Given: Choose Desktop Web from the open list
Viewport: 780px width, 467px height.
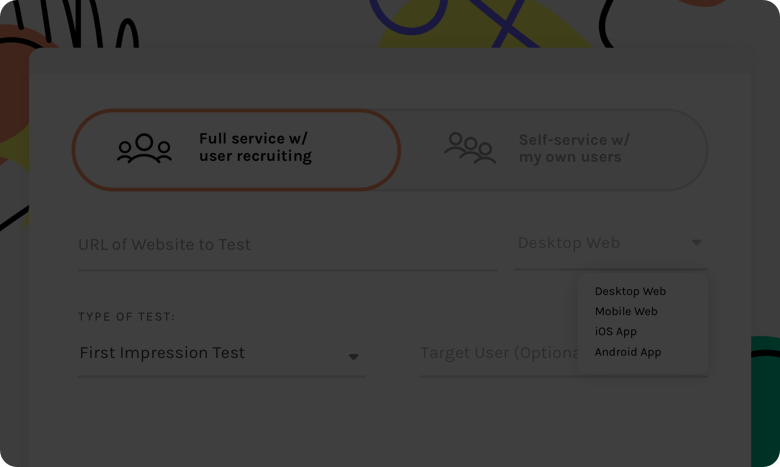Looking at the screenshot, I should 630,291.
